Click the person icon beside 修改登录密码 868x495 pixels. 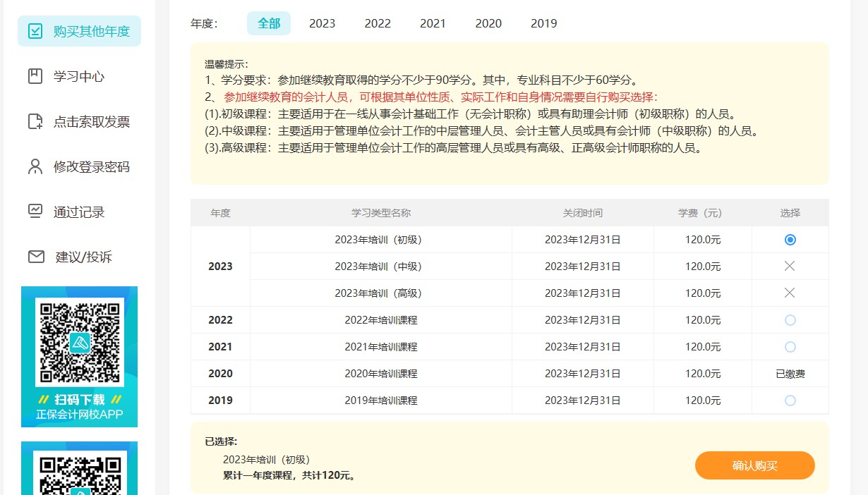point(35,166)
